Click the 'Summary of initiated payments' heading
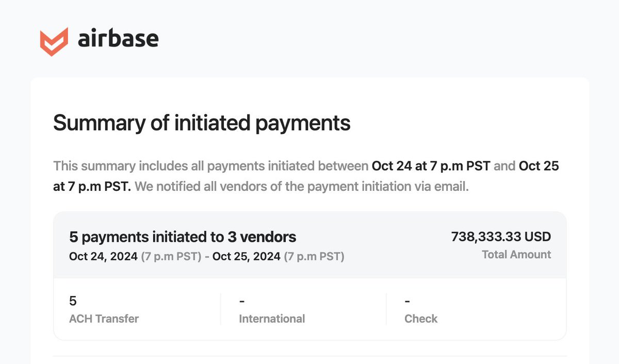Image resolution: width=619 pixels, height=364 pixels. pyautogui.click(x=201, y=123)
